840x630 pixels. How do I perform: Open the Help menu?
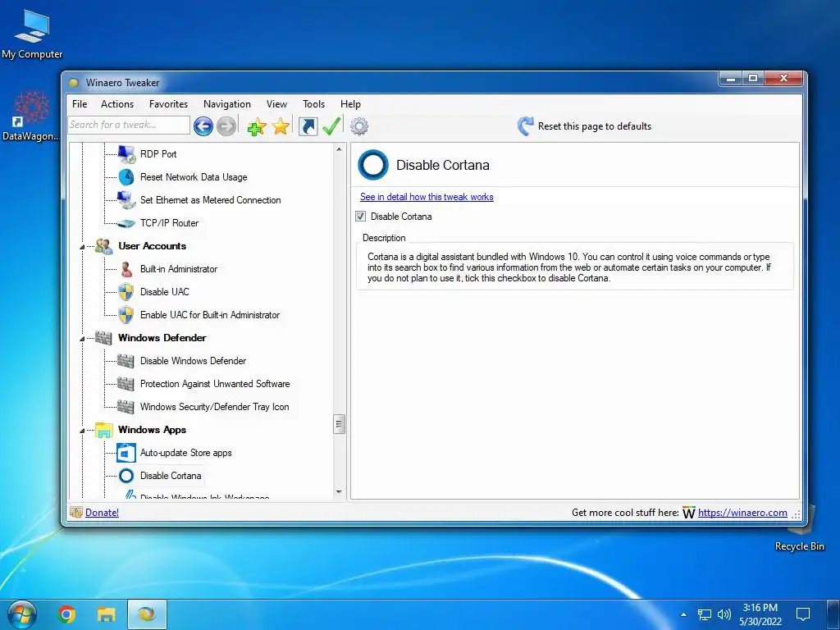tap(350, 104)
